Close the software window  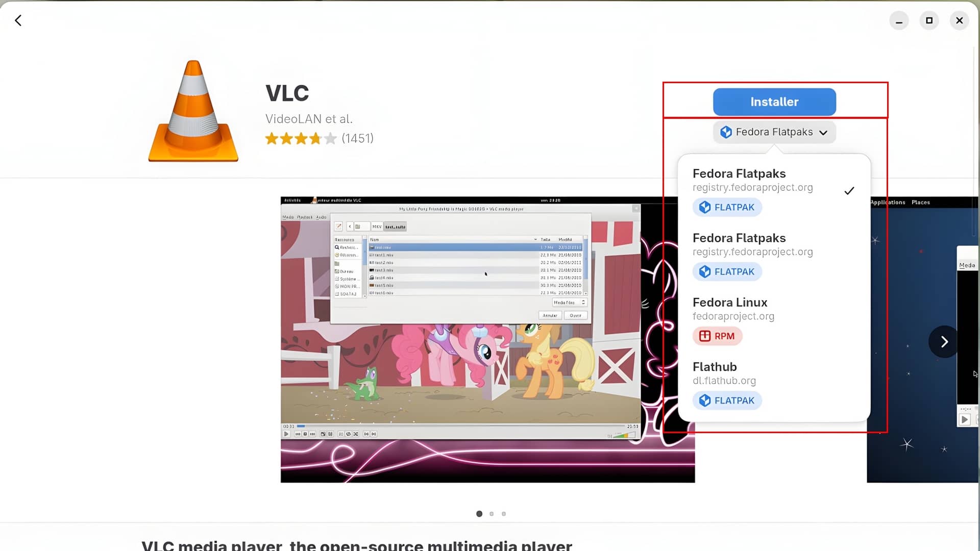pyautogui.click(x=959, y=20)
